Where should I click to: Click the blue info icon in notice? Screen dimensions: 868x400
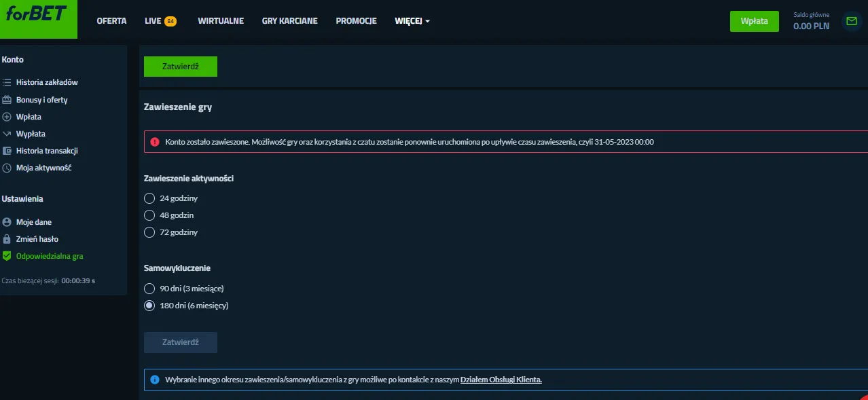154,380
